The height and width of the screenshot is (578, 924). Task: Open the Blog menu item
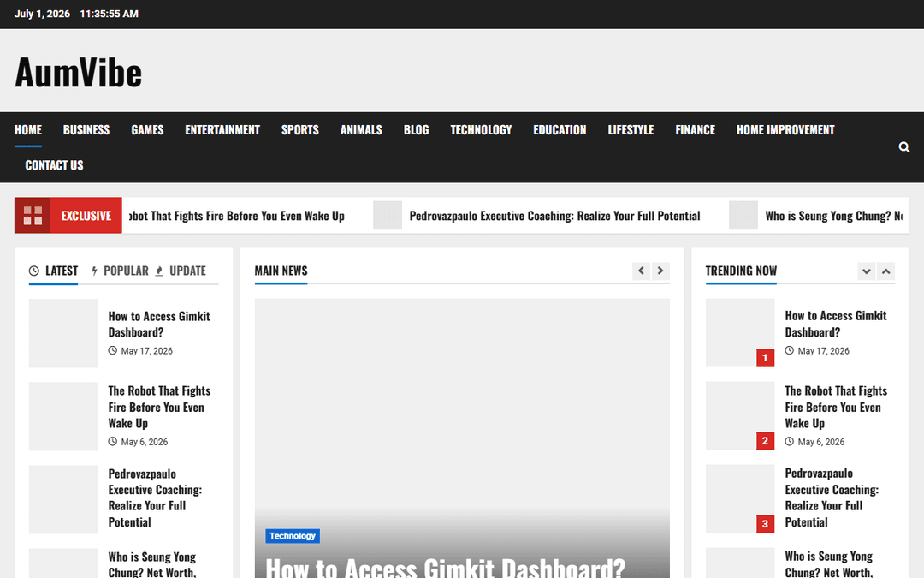point(416,130)
